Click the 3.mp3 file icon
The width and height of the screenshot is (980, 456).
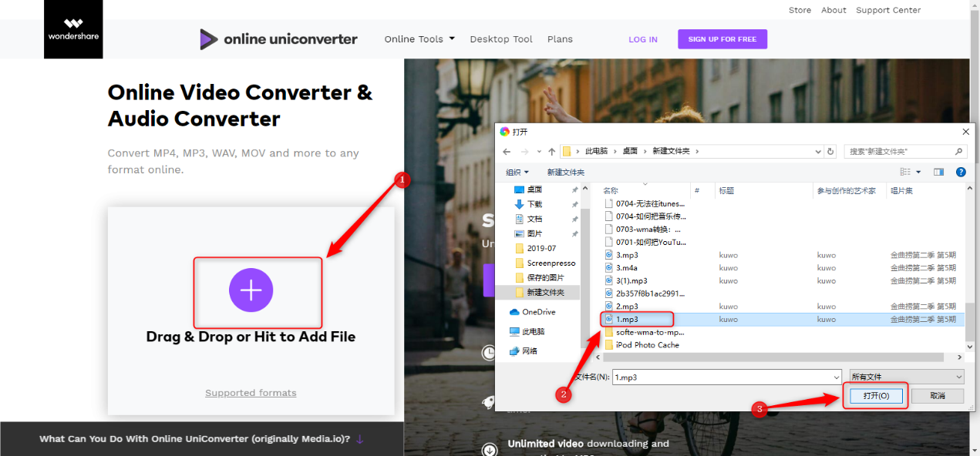pyautogui.click(x=608, y=255)
